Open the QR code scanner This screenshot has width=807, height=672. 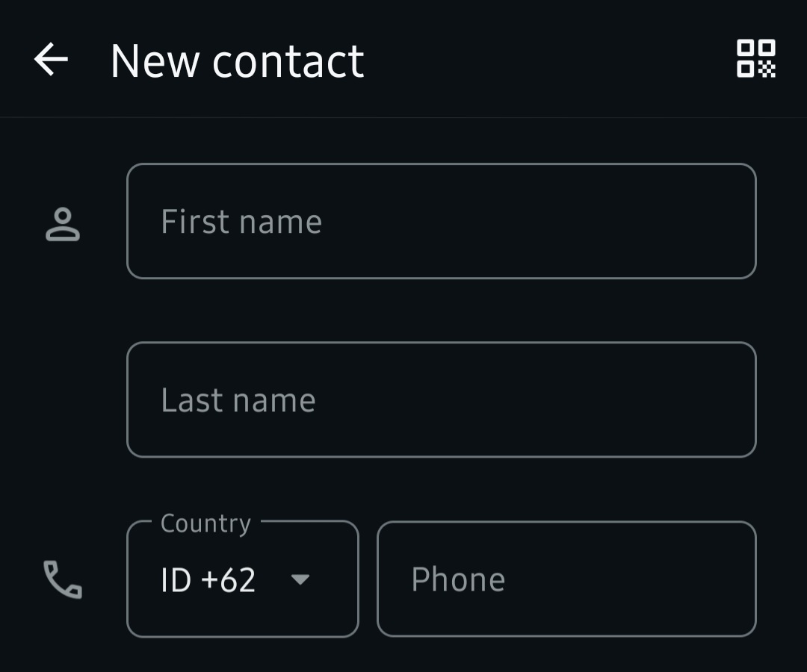[x=755, y=59]
